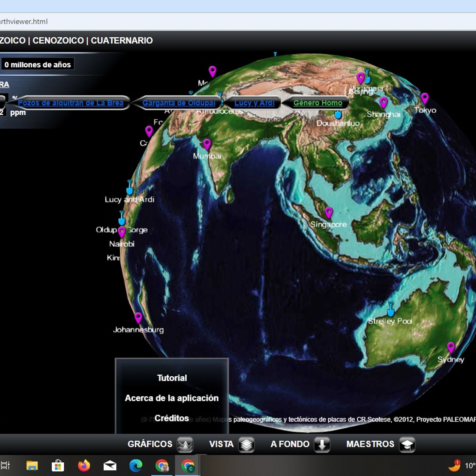Open the Garganta de Oldupai link
The width and height of the screenshot is (476, 476).
pos(179,103)
